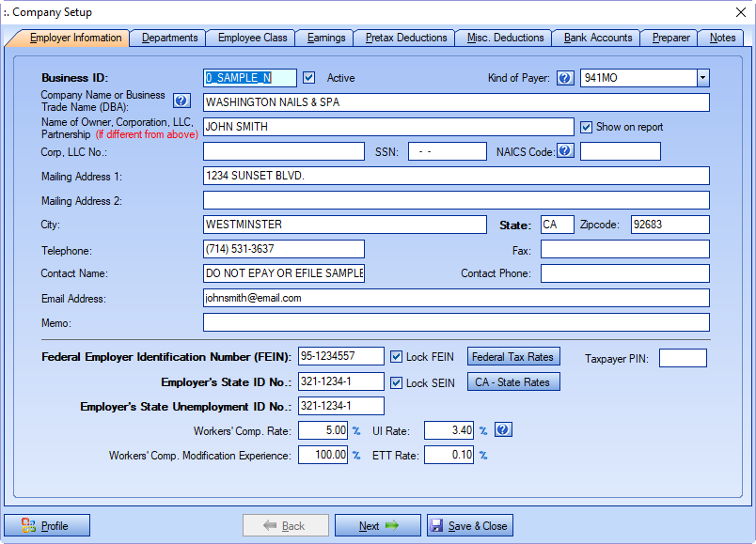Screen dimensions: 756x544
Task: Switch to the Departments tab
Action: point(169,39)
